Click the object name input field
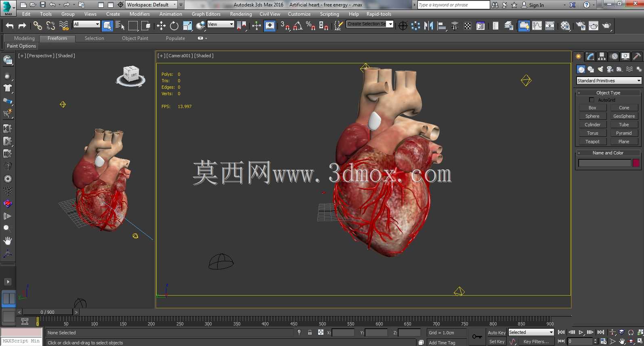Image resolution: width=644 pixels, height=346 pixels. point(604,163)
